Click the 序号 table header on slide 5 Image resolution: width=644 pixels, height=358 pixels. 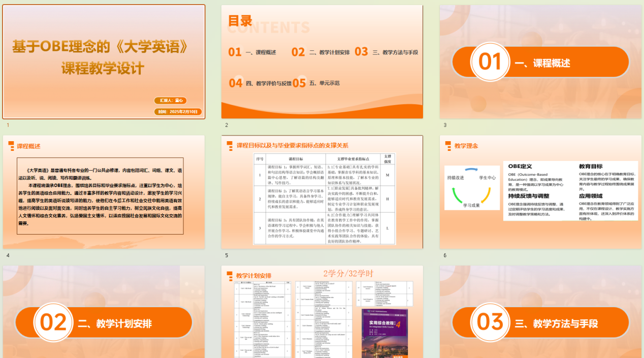click(x=260, y=158)
